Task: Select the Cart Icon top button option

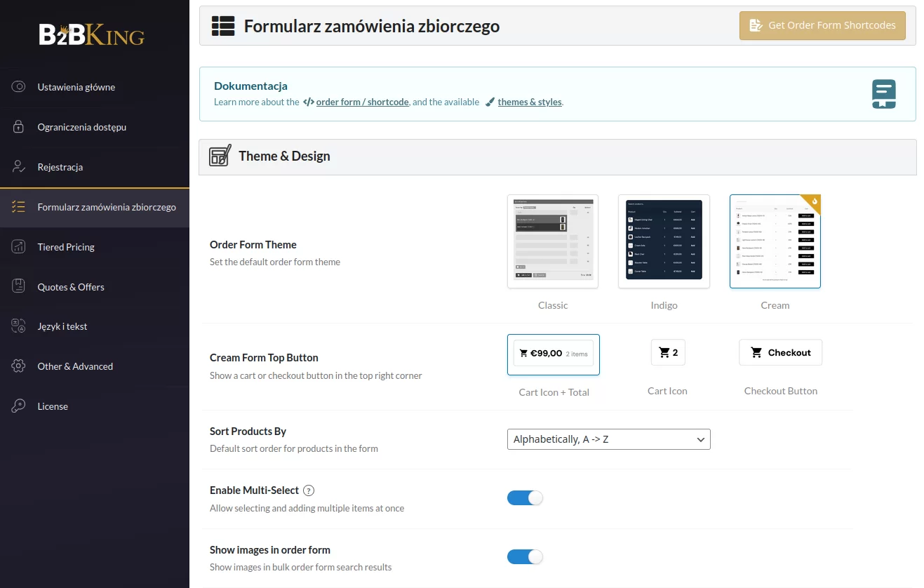Action: point(667,353)
